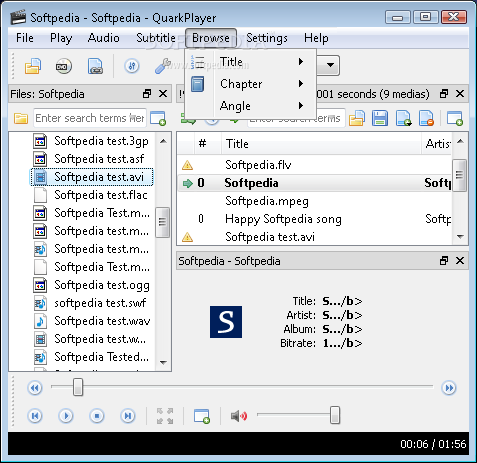477x463 pixels.
Task: Toggle fullscreen with the arrows icon
Action: click(x=165, y=416)
